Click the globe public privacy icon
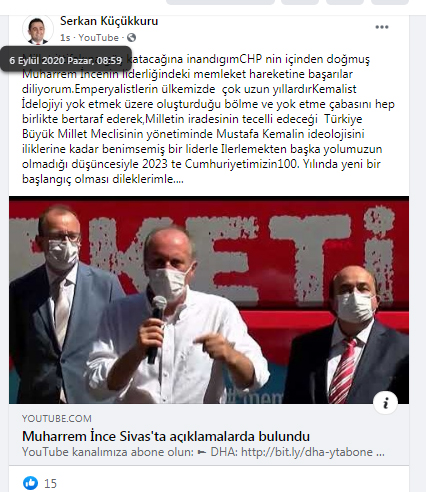Image resolution: width=426 pixels, height=492 pixels. (131, 38)
